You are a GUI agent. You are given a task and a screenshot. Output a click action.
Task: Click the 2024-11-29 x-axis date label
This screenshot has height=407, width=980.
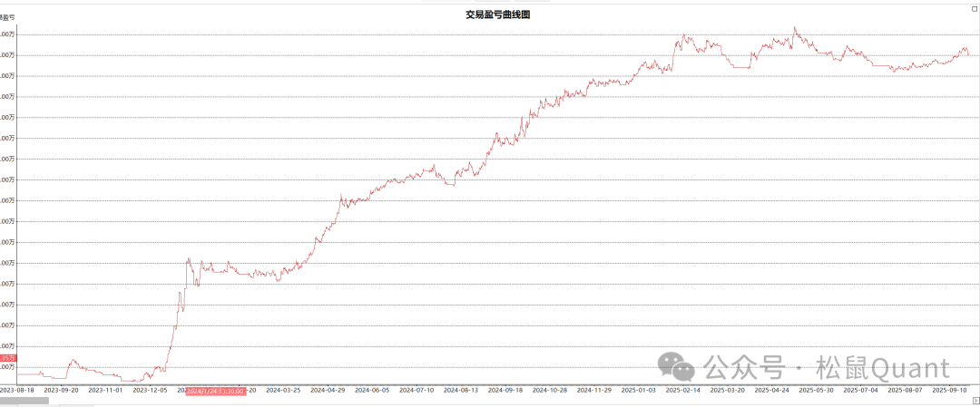[x=594, y=390]
